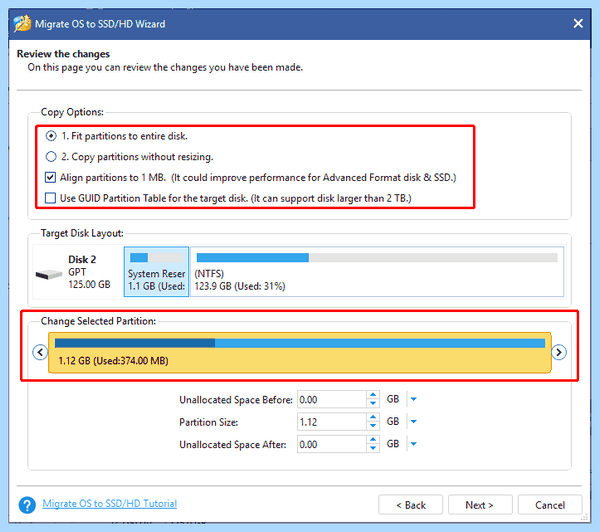600x532 pixels.
Task: Click the wizard app icon in title bar
Action: [22, 23]
